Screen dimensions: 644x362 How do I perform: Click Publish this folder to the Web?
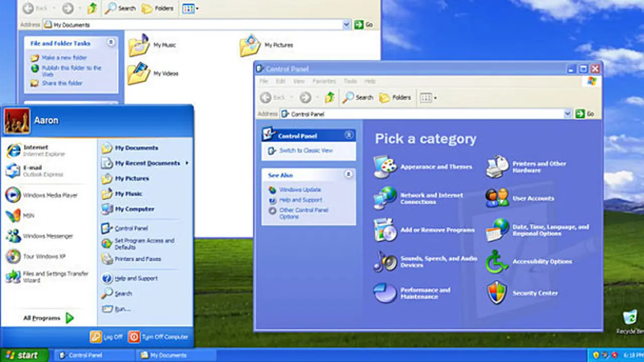click(71, 71)
